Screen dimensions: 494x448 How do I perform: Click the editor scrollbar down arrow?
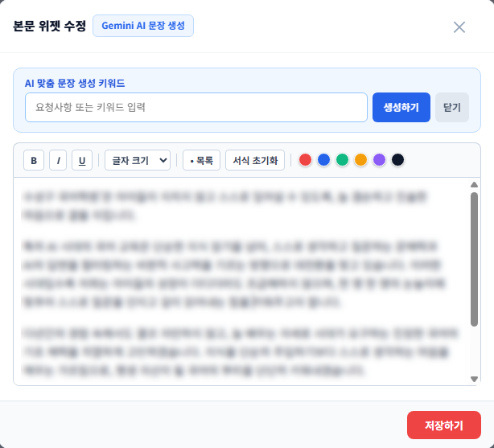tap(474, 379)
